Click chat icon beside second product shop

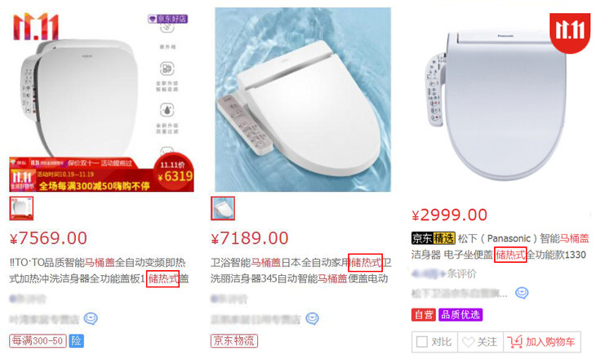pyautogui.click(x=312, y=318)
